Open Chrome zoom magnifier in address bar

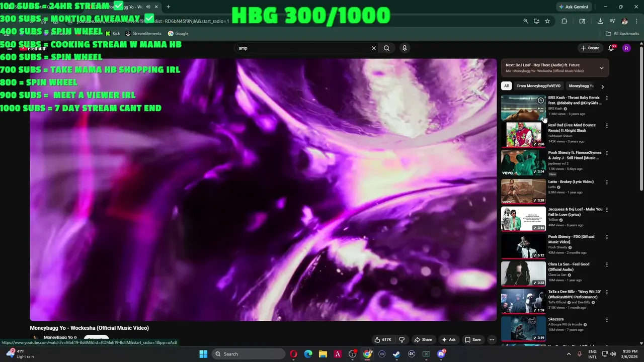pos(525,21)
